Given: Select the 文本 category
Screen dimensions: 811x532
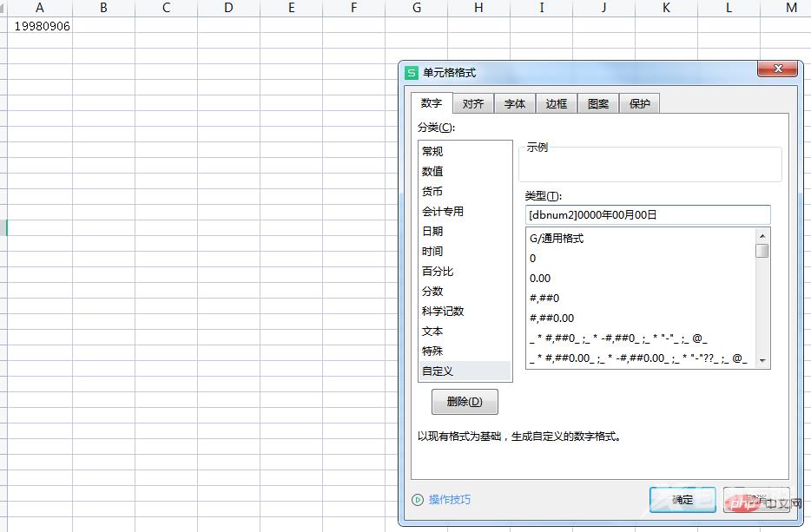Looking at the screenshot, I should [x=432, y=332].
